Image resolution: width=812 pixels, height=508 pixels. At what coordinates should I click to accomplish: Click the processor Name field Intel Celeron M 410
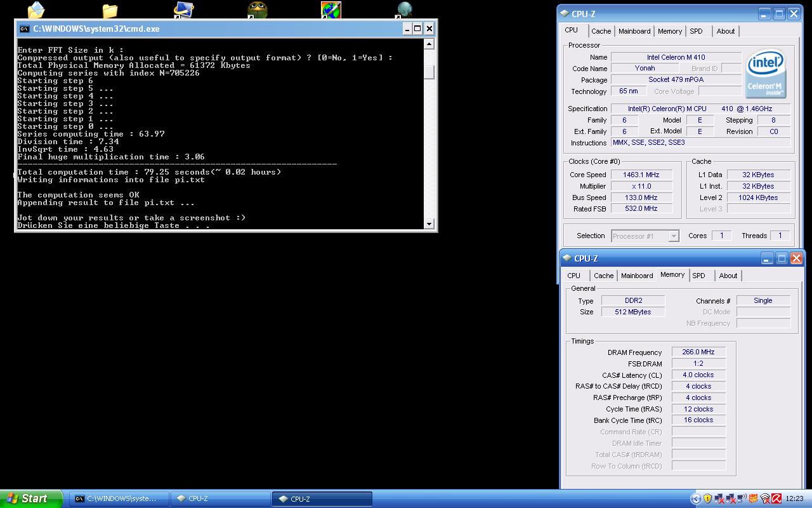point(676,57)
